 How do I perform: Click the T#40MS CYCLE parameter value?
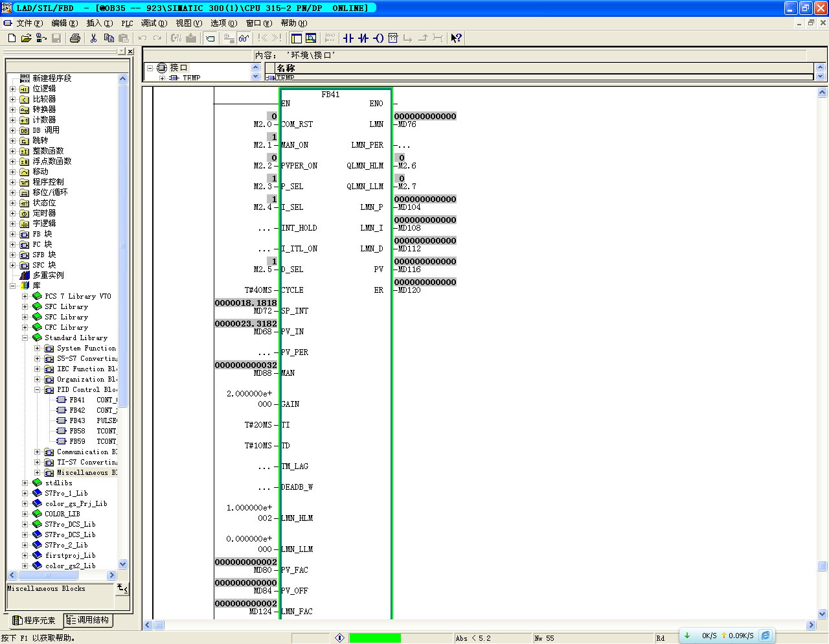click(258, 290)
